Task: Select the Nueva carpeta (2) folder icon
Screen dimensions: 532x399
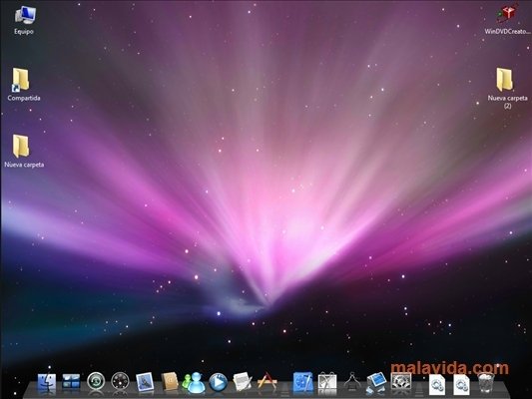Action: pos(505,80)
